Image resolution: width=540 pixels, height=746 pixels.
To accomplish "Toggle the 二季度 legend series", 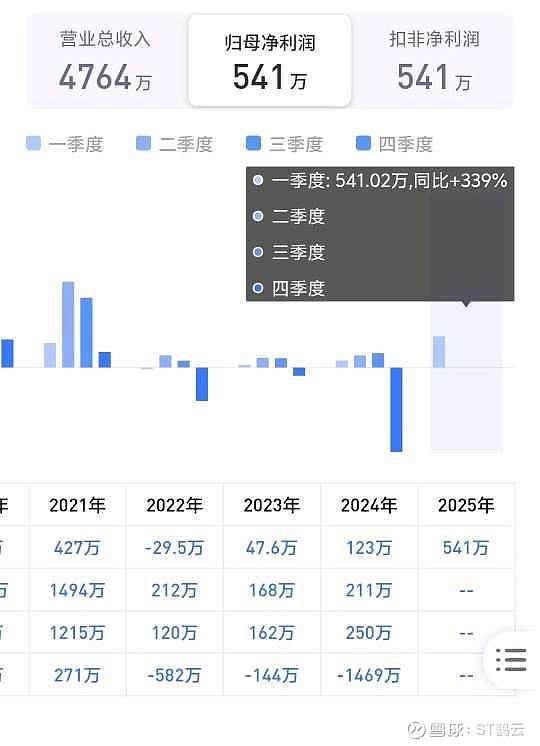I will point(174,144).
